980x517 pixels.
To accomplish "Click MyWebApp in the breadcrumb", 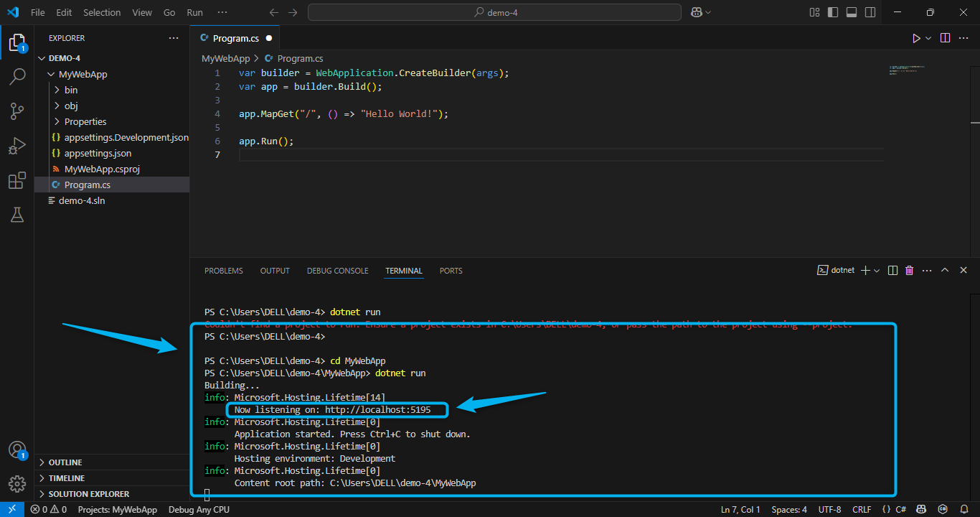I will (225, 59).
